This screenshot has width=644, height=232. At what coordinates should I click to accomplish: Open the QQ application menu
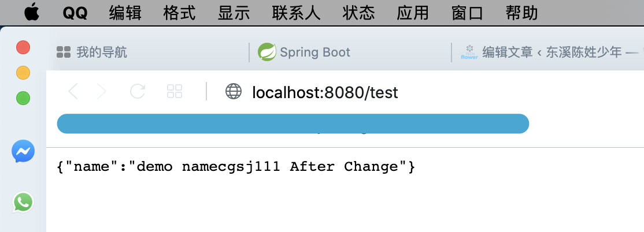pos(75,13)
